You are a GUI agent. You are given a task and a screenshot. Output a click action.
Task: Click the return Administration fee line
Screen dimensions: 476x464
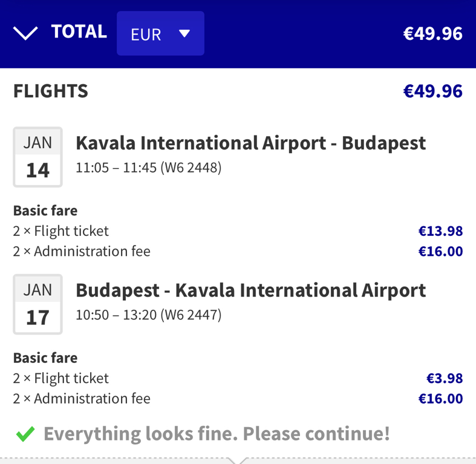82,399
